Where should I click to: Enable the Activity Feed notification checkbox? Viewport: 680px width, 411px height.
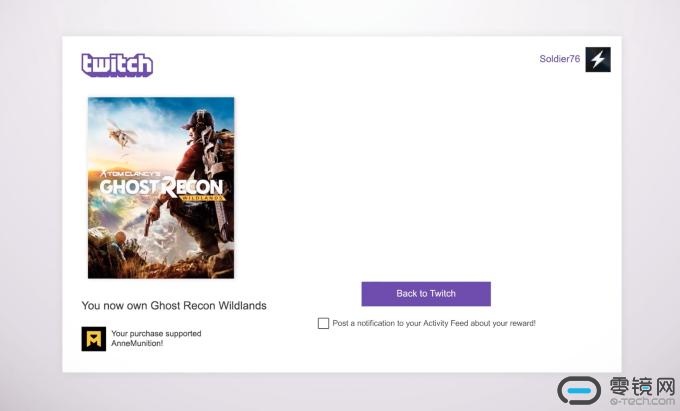click(x=323, y=323)
